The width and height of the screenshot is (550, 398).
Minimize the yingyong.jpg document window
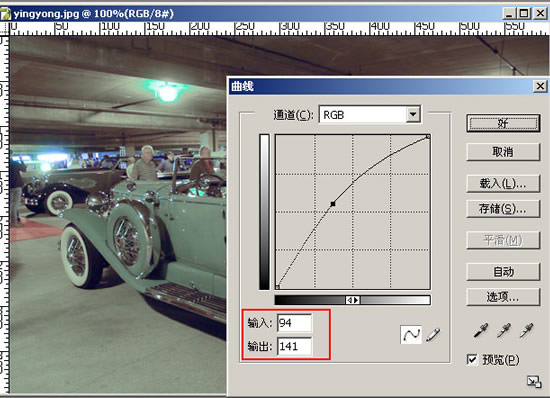(509, 14)
